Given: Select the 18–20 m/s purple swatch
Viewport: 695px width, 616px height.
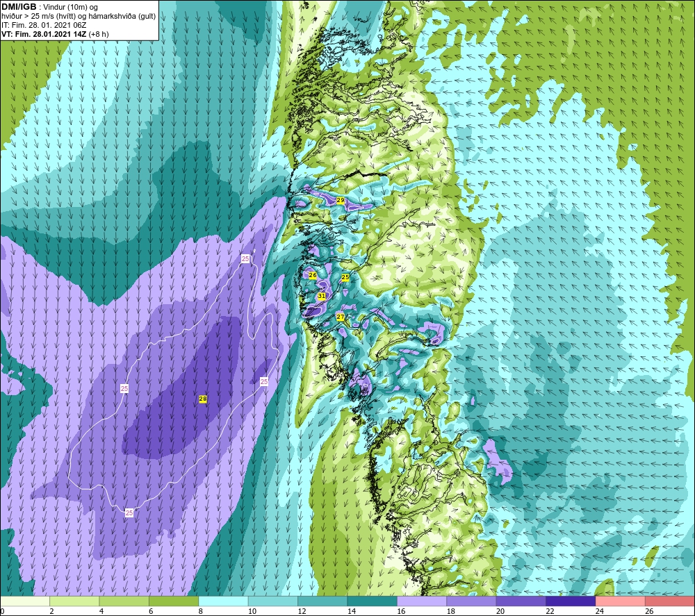Looking at the screenshot, I should pyautogui.click(x=472, y=601).
